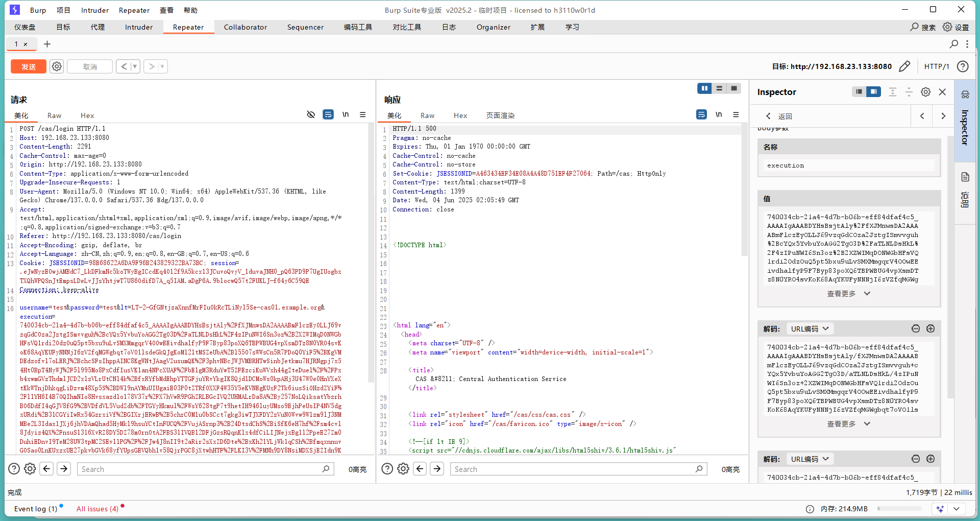
Task: Open Repeater tab options three-dot menu
Action: (967, 44)
